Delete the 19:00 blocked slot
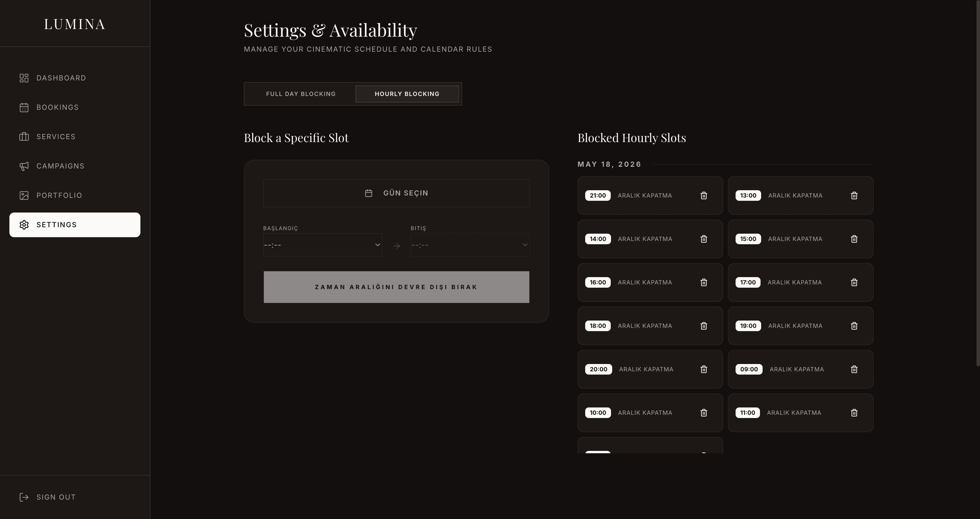The width and height of the screenshot is (980, 519). click(x=854, y=326)
